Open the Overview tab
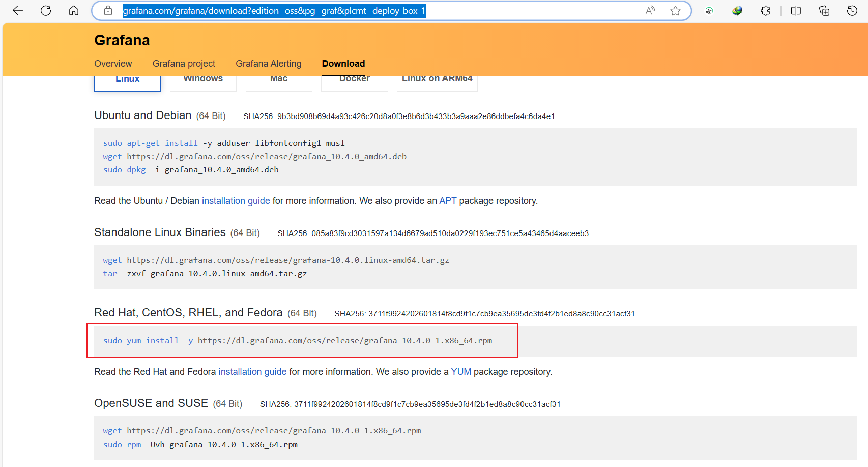The width and height of the screenshot is (868, 467). click(113, 64)
